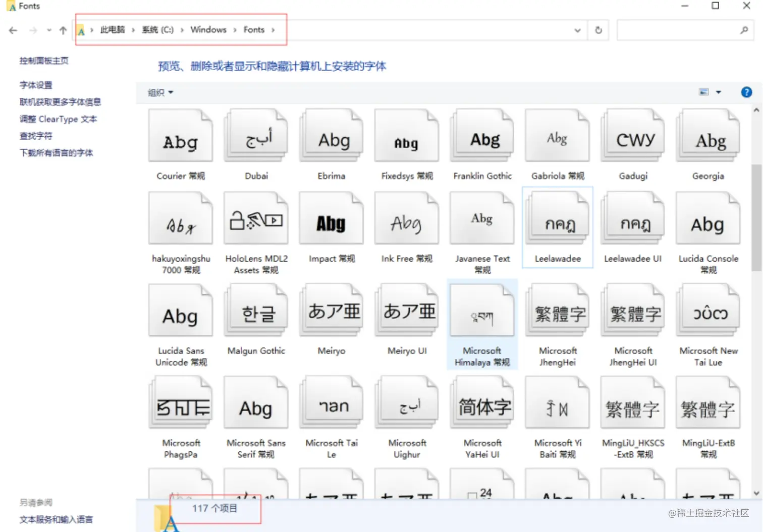Expand chevron after Fonts in breadcrumb
763x532 pixels.
pyautogui.click(x=273, y=30)
